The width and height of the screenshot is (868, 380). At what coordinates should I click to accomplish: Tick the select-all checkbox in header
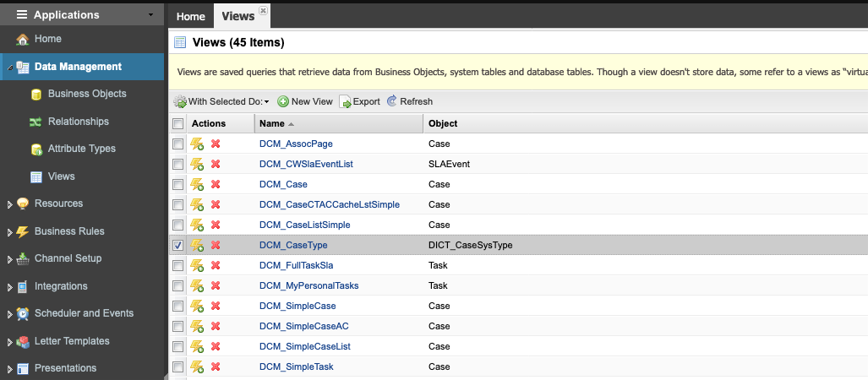pos(177,123)
